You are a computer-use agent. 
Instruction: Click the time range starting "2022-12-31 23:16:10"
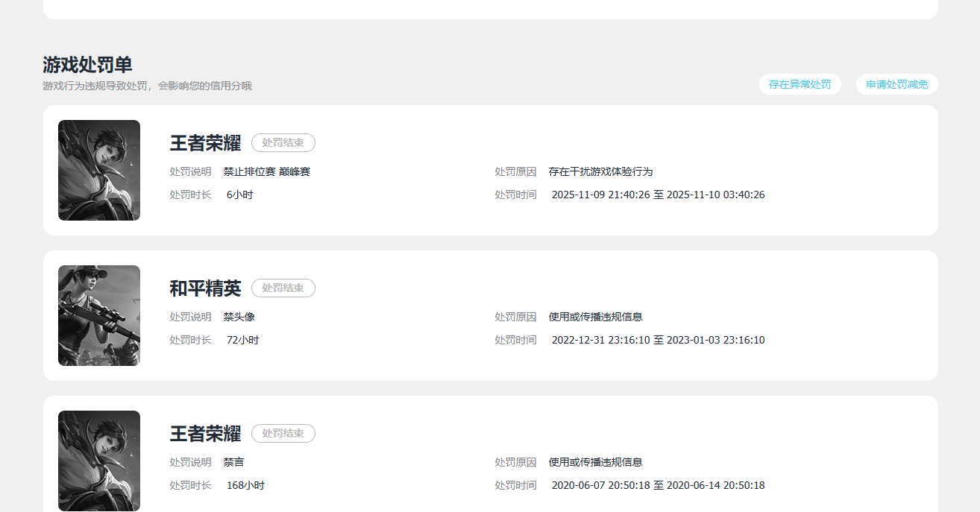point(658,340)
